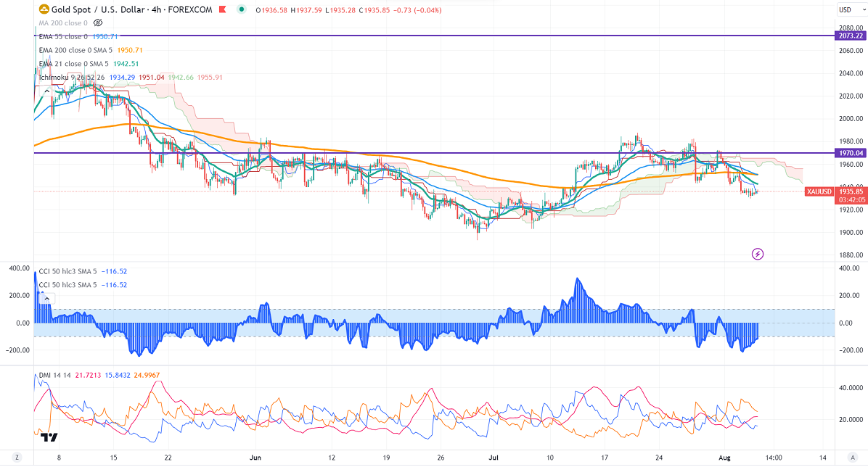
Task: Click the 40.0000 DMI axis label
Action: [851, 388]
